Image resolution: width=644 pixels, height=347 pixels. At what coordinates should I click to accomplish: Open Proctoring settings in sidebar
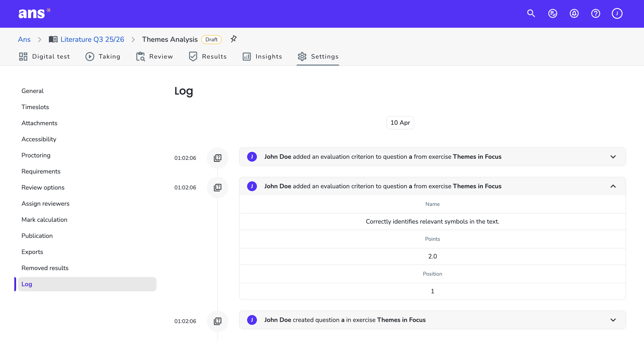[x=36, y=155]
